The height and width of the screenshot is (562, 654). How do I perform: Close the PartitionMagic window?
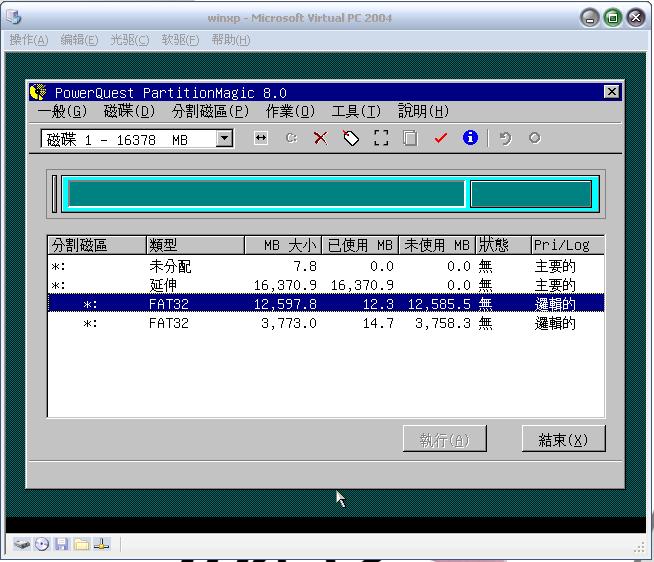(x=611, y=91)
